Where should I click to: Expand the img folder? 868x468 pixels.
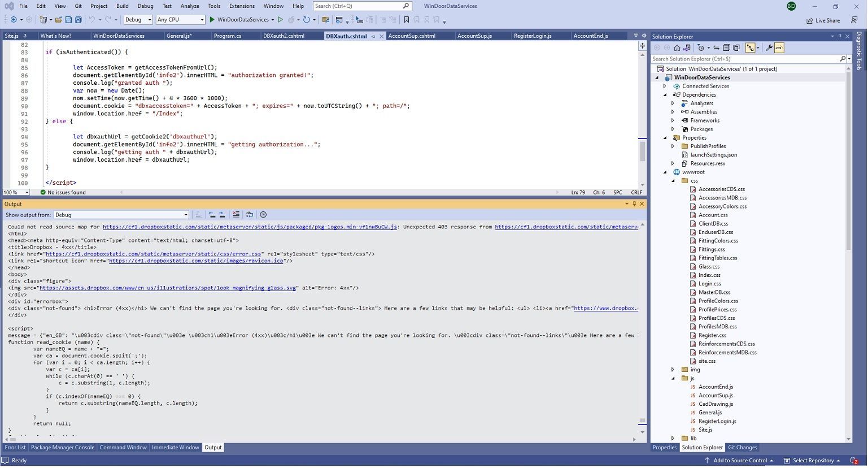tap(673, 370)
